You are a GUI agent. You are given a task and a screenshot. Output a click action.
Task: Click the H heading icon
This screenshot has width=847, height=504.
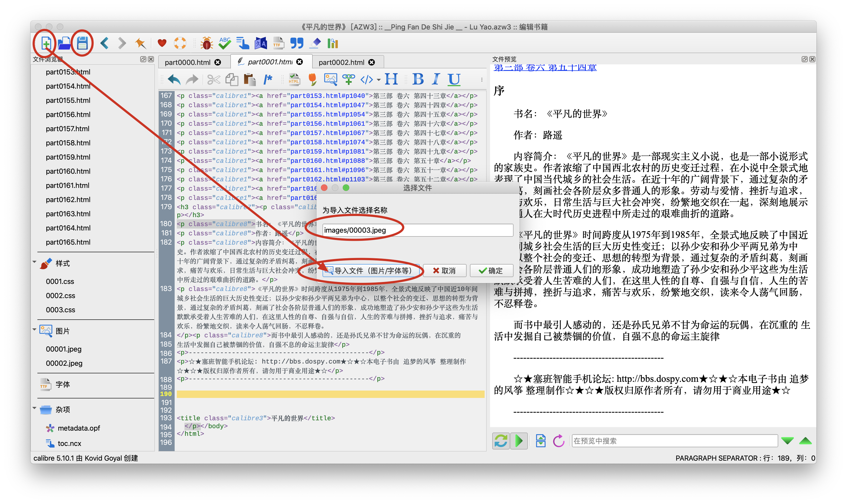[x=391, y=79]
